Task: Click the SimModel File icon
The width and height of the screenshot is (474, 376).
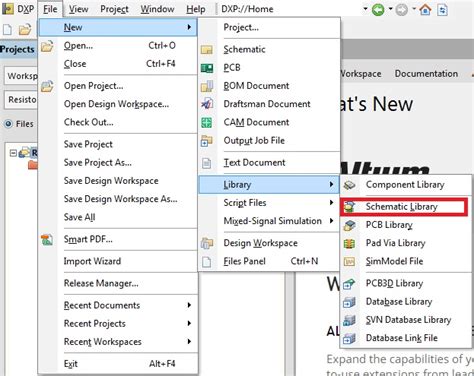Action: point(349,262)
